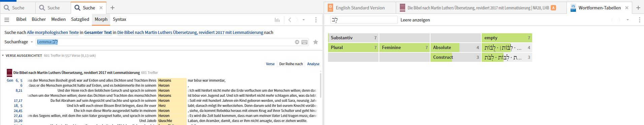This screenshot has width=644, height=125.
Task: Collapse Verse ausgerichtet section
Action: [3, 55]
